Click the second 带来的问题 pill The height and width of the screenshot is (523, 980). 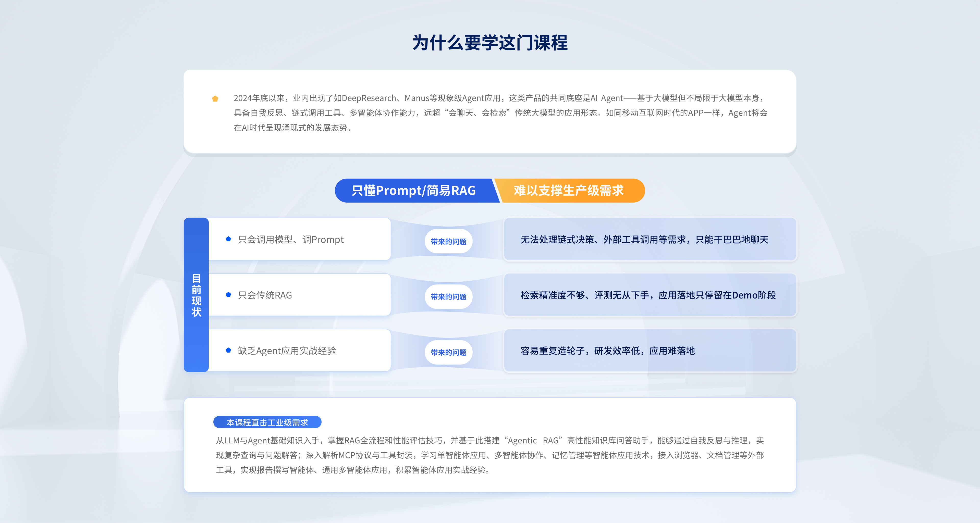tap(448, 297)
